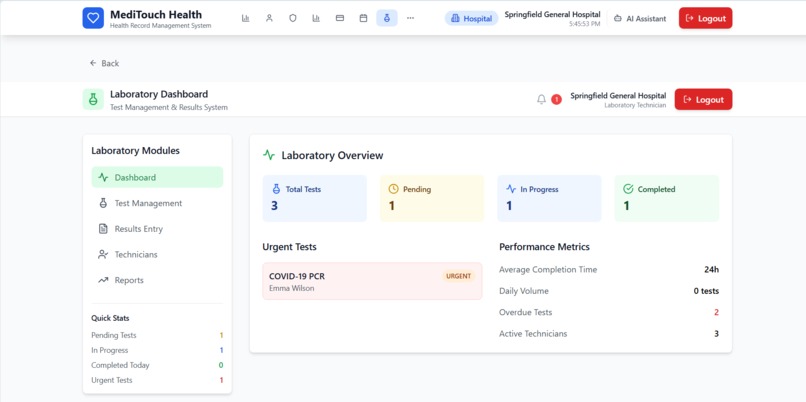The height and width of the screenshot is (402, 806).
Task: Click the Overdue Tests metric row
Action: point(609,312)
